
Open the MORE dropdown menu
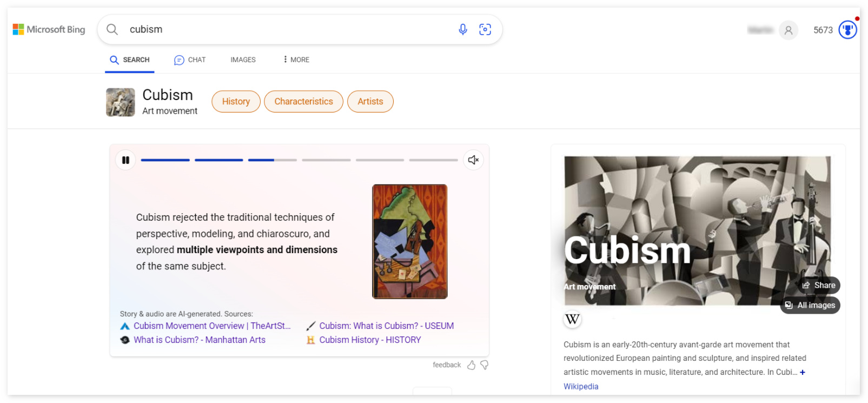296,60
